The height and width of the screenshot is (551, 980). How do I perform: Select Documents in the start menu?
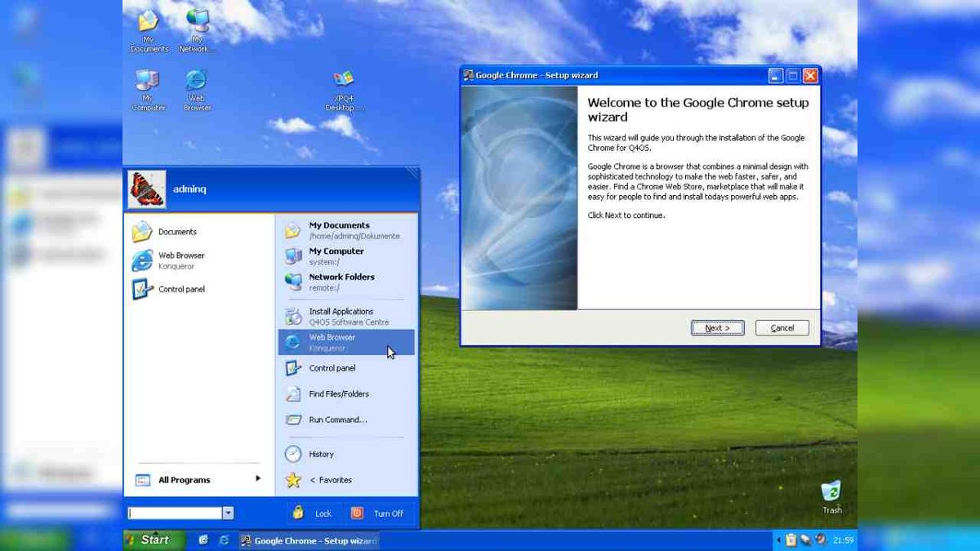177,232
